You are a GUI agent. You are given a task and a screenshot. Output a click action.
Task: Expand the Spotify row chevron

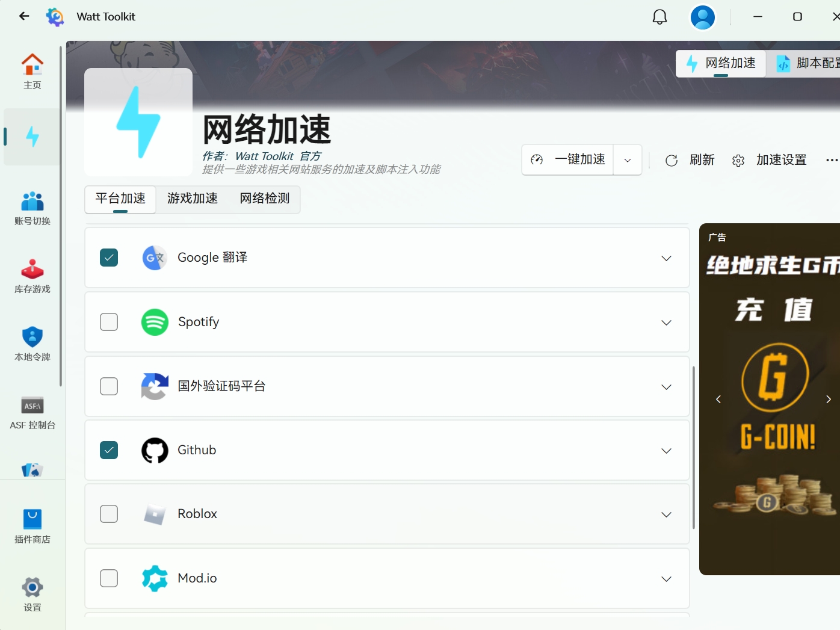tap(666, 323)
